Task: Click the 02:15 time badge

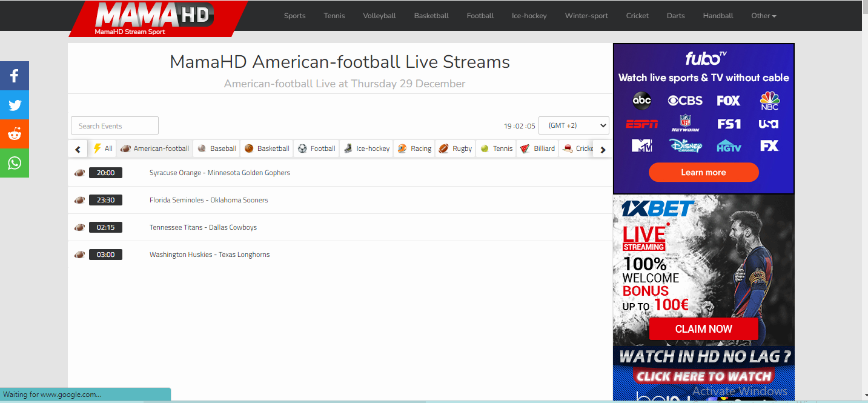Action: point(105,227)
